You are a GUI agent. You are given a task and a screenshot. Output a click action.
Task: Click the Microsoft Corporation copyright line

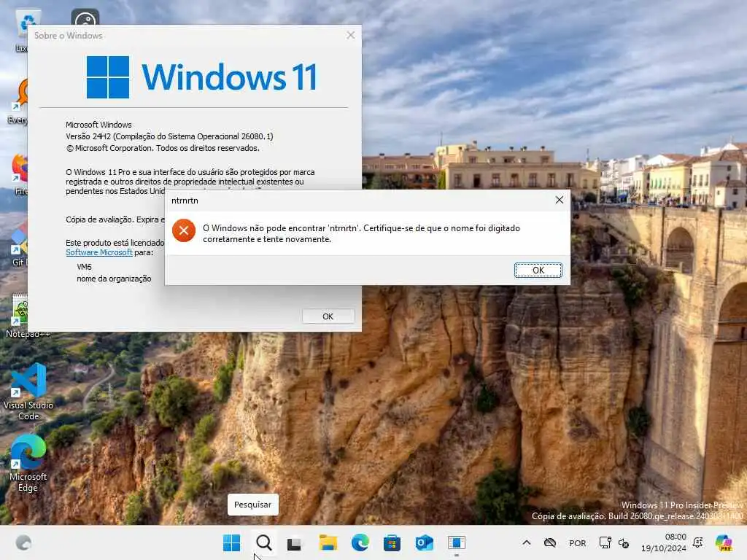(x=163, y=148)
